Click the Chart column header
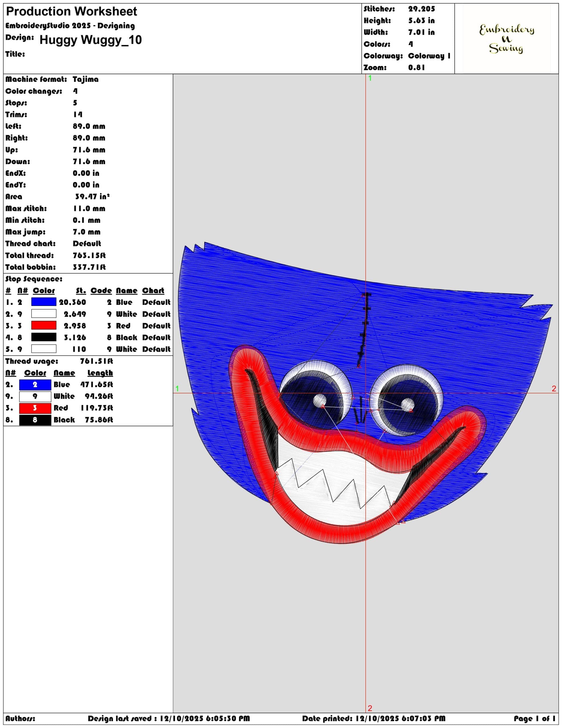 click(x=153, y=291)
